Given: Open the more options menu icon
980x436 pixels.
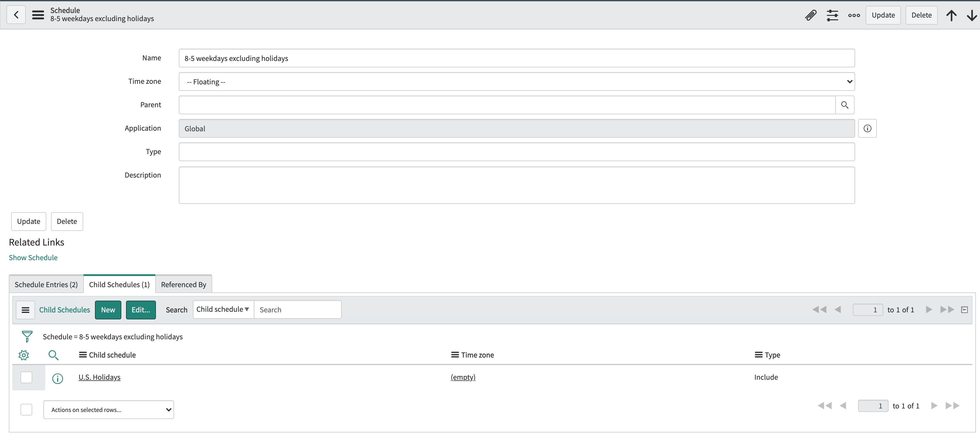Looking at the screenshot, I should click(854, 15).
